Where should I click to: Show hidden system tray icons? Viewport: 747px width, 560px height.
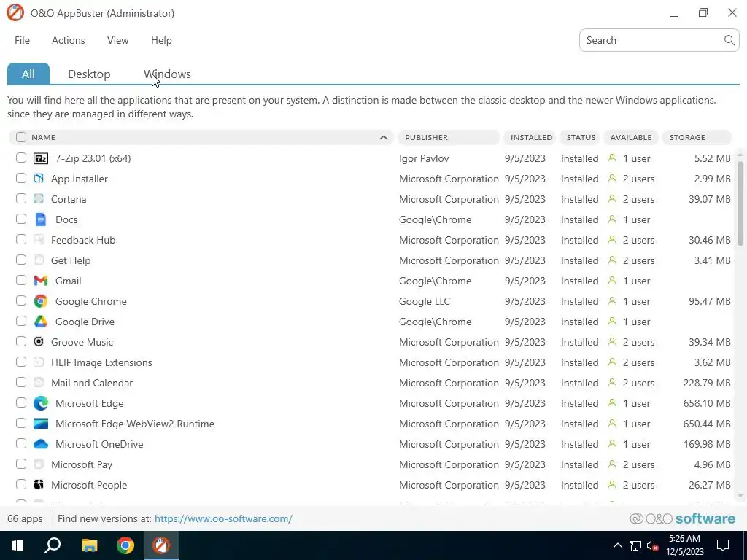point(617,545)
